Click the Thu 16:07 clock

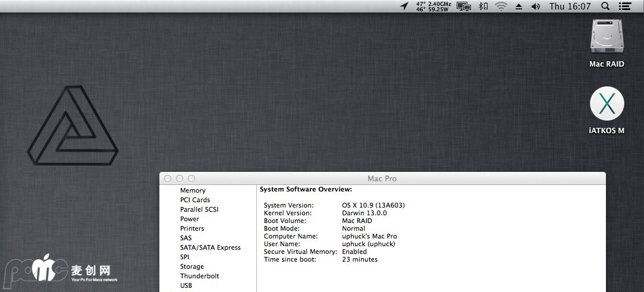pos(570,7)
